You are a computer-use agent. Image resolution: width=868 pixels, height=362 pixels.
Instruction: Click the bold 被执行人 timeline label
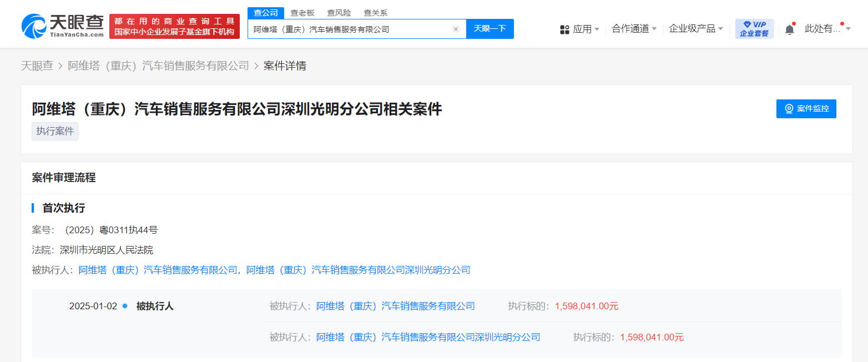point(155,306)
